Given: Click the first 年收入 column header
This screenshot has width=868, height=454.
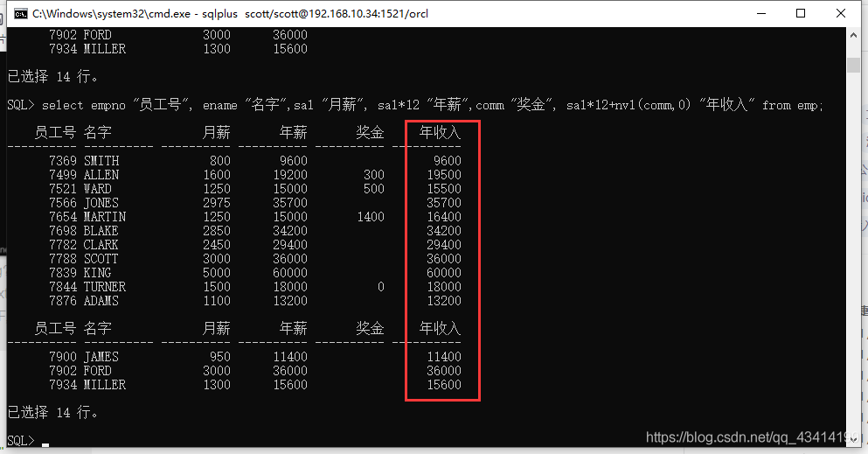Looking at the screenshot, I should click(x=440, y=132).
